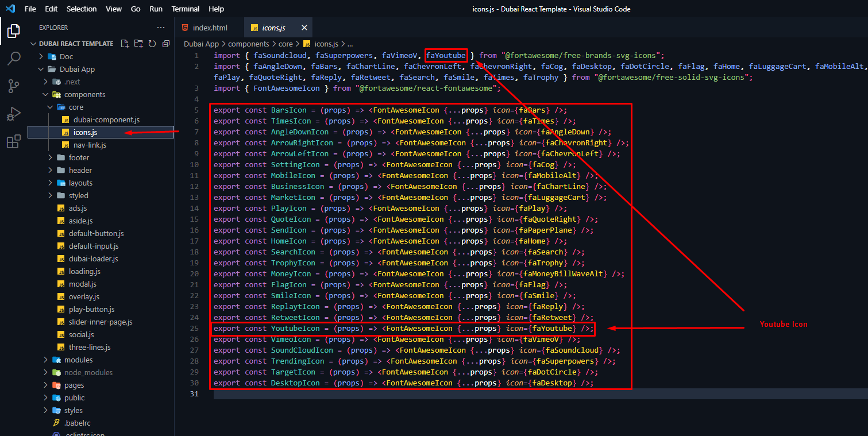Open the File menu

(30, 9)
